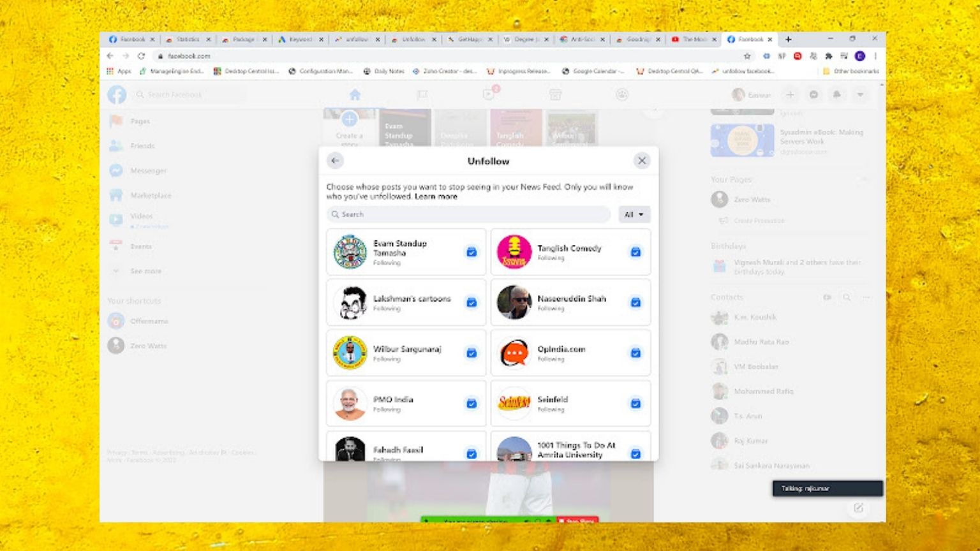Click Chrome's back navigation arrow
This screenshot has width=980, height=551.
[110, 56]
